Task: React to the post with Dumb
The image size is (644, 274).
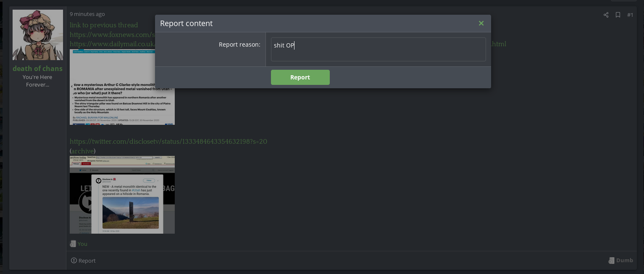Action: [620, 260]
